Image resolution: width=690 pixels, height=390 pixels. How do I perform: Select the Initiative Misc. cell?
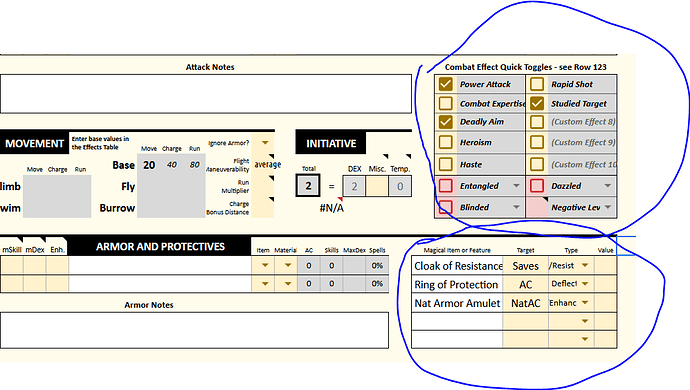[x=377, y=186]
